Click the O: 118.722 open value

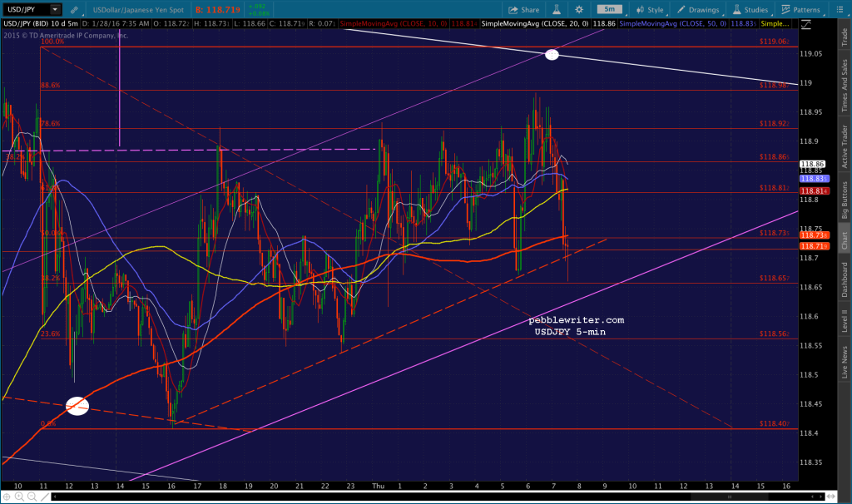[171, 24]
